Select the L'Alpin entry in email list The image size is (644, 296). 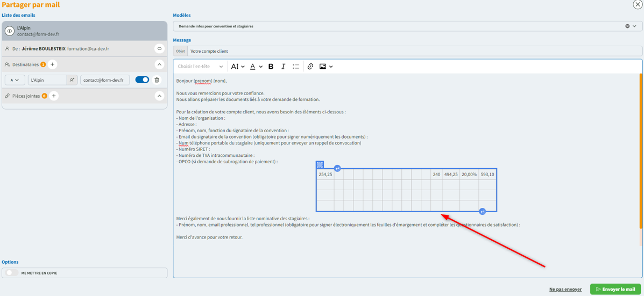pyautogui.click(x=84, y=31)
